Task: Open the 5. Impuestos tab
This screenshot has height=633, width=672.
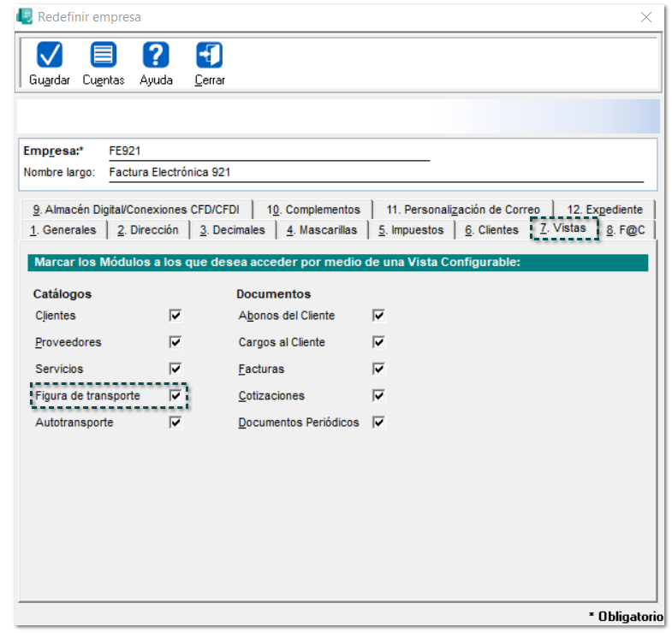Action: 411,230
